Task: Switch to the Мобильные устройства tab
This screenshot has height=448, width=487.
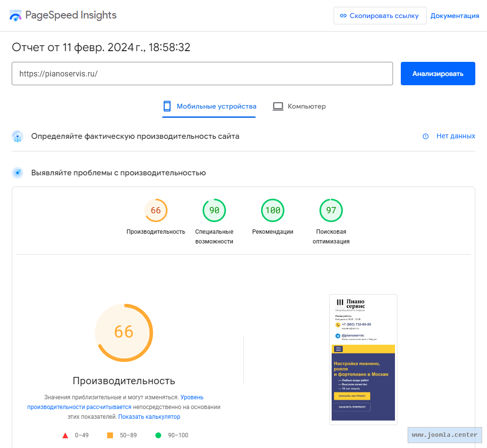Action: pos(209,106)
